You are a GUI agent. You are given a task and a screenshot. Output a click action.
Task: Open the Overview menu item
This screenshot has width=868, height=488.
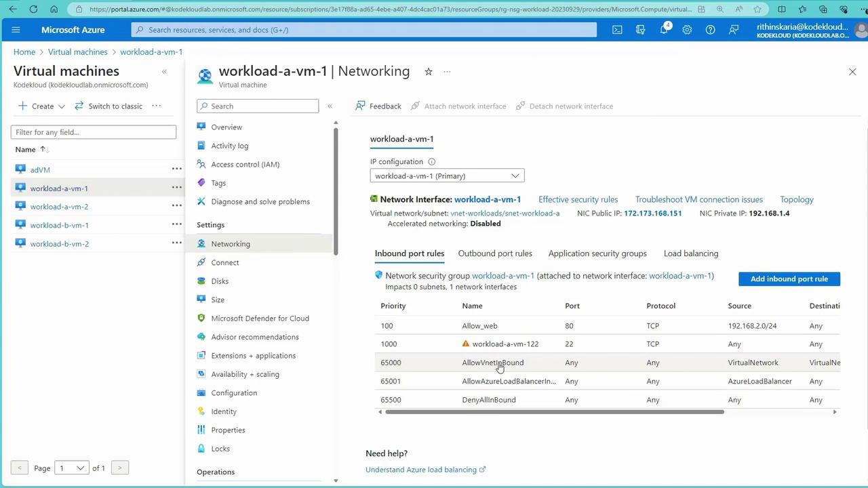coord(226,127)
